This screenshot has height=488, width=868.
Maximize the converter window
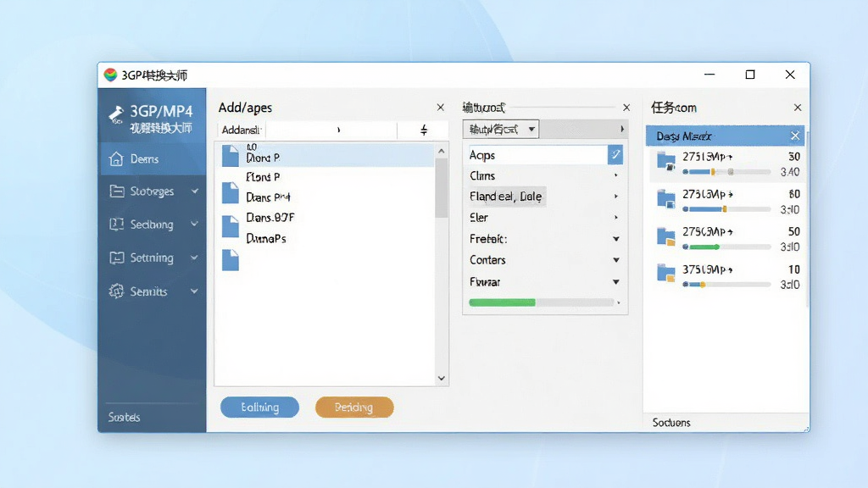tap(750, 75)
